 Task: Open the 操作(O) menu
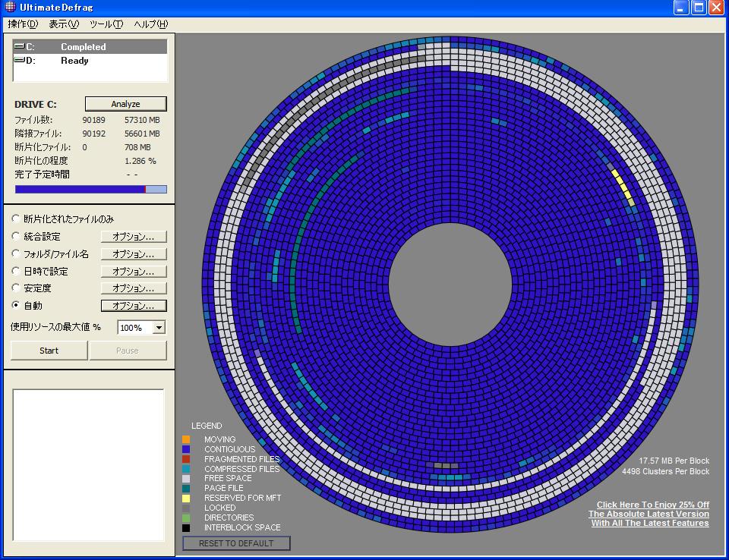pos(23,24)
